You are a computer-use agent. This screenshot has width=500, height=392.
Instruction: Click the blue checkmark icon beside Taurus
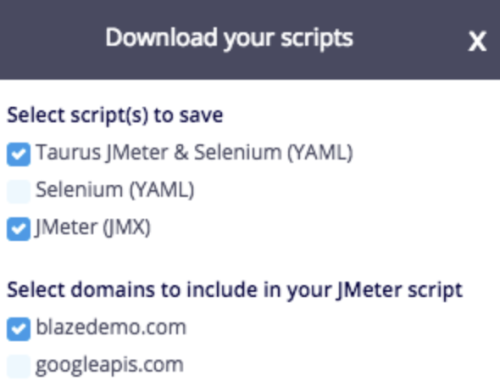(19, 154)
